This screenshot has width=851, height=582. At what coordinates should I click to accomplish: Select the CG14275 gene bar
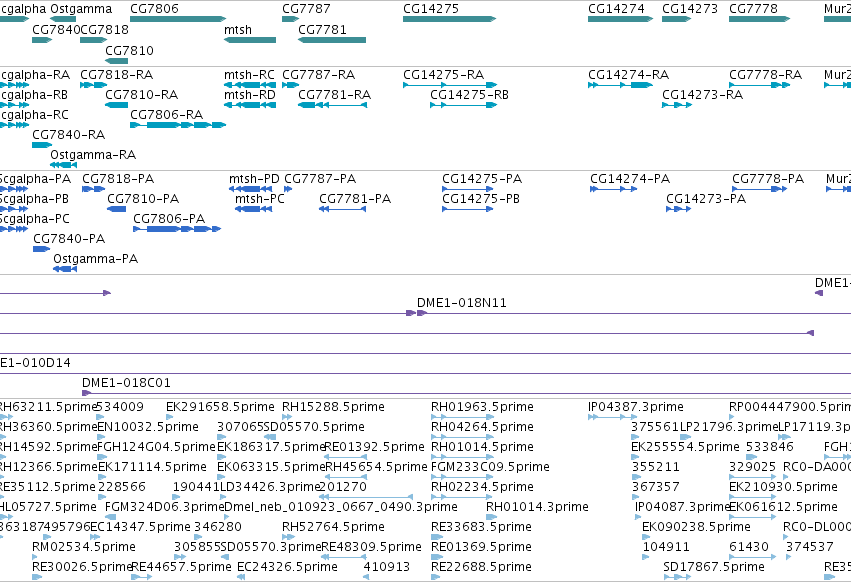[x=449, y=19]
